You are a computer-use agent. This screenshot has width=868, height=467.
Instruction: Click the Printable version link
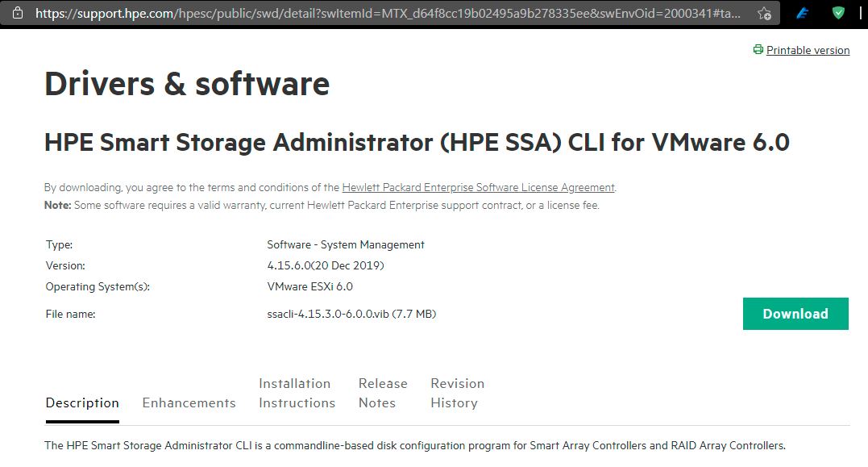tap(808, 49)
